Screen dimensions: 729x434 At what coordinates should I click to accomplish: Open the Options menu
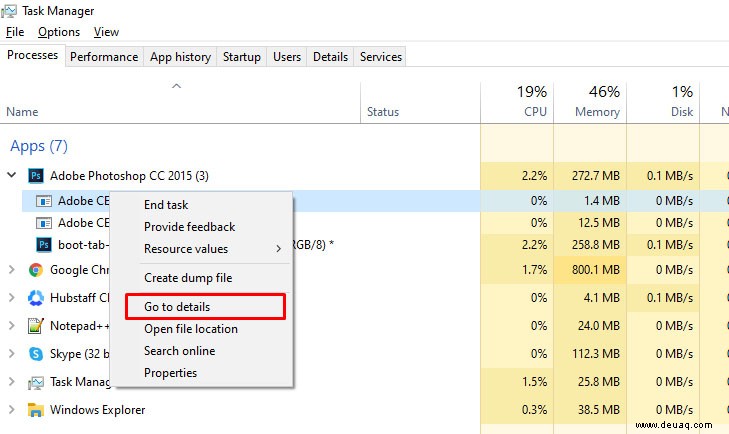tap(59, 32)
